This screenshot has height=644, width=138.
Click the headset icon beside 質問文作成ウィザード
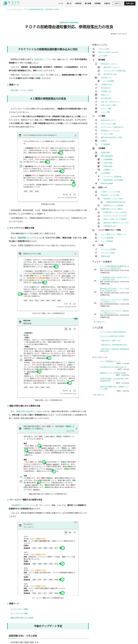pos(96,120)
